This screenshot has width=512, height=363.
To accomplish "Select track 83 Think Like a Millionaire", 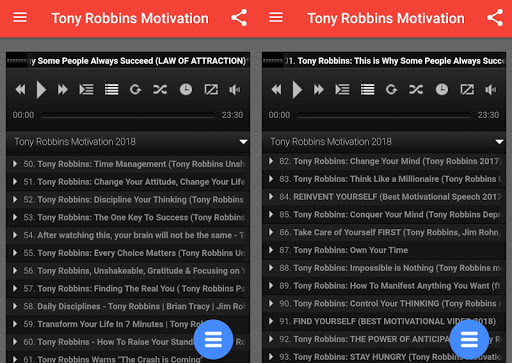I will pyautogui.click(x=384, y=179).
